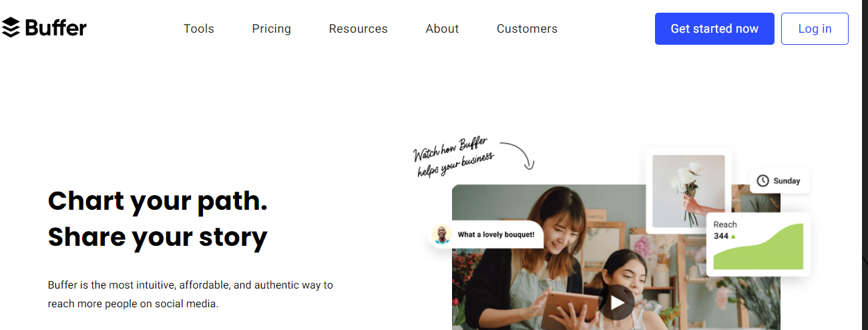Image resolution: width=868 pixels, height=330 pixels.
Task: Open the Tools menu
Action: (x=199, y=29)
